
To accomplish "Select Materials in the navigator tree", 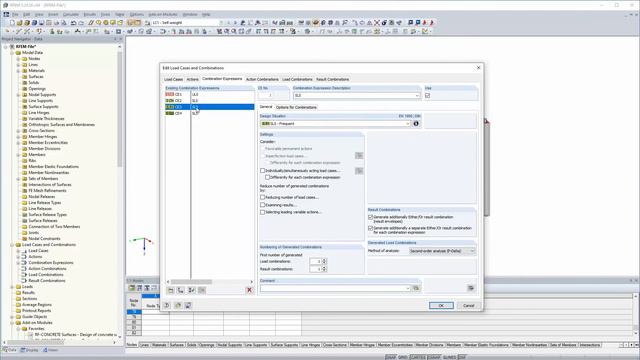I will pyautogui.click(x=36, y=71).
